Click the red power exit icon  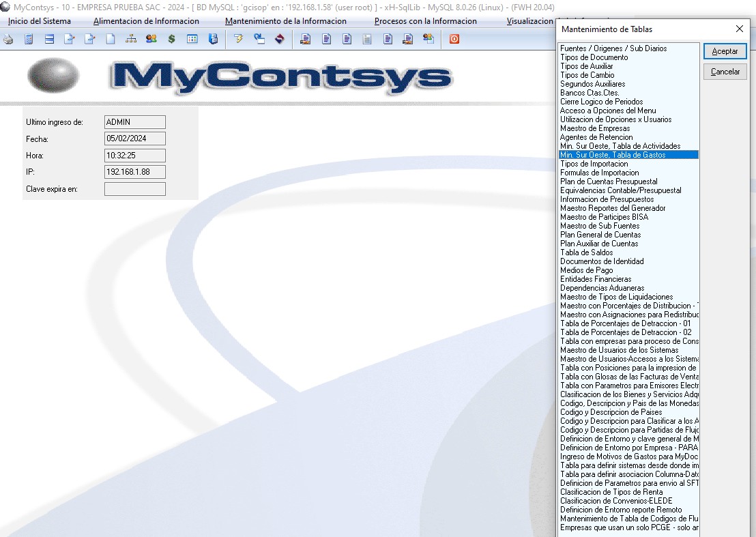(454, 40)
